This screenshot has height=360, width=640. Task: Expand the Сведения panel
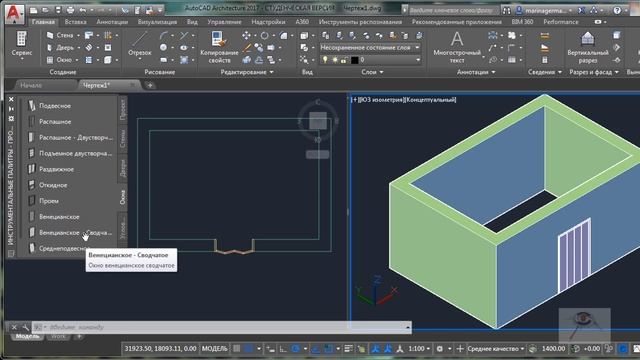coord(545,72)
